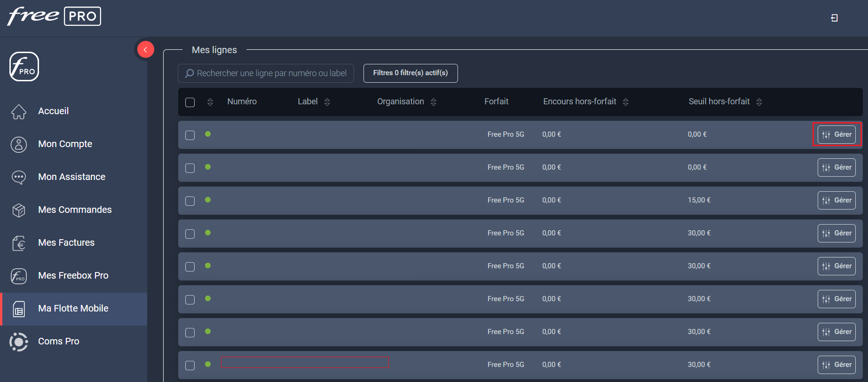
Task: Click the Mon Assistance chat bubble icon
Action: pyautogui.click(x=19, y=177)
